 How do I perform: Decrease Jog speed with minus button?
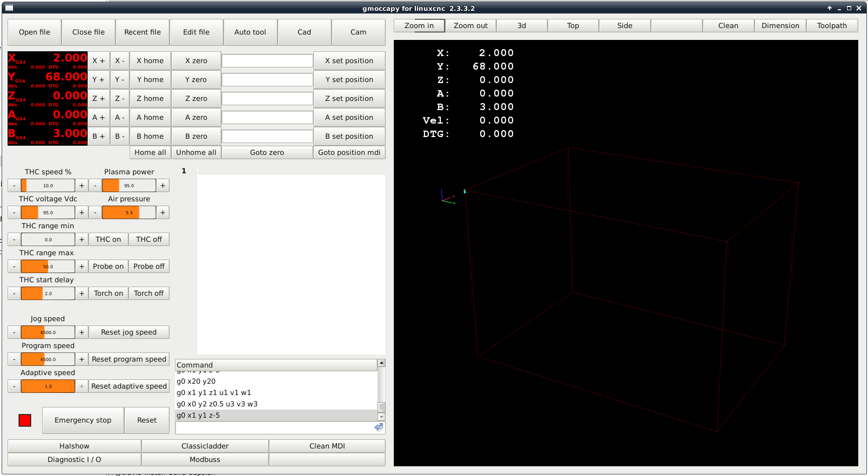click(x=15, y=332)
